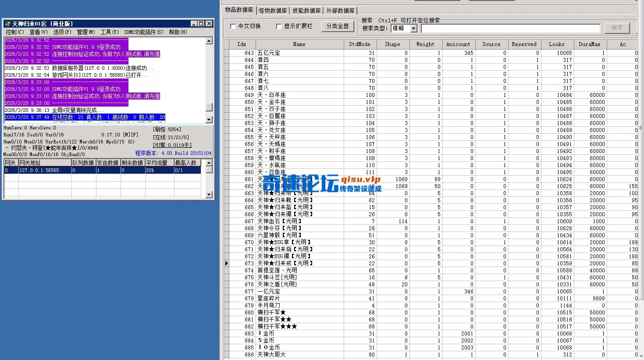Enable the 显示扩展栏 checkbox
Image resolution: width=644 pixels, height=360 pixels.
click(x=279, y=26)
